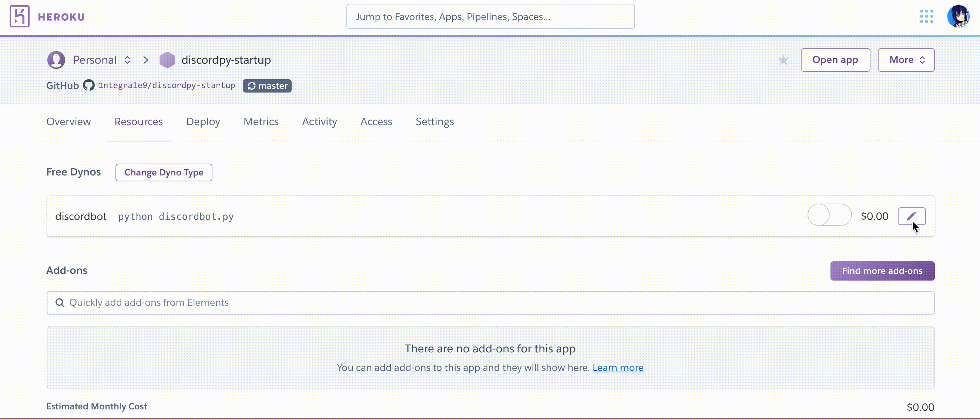Click the Jump to Favorites search field
Screen dimensions: 980x419
490,16
